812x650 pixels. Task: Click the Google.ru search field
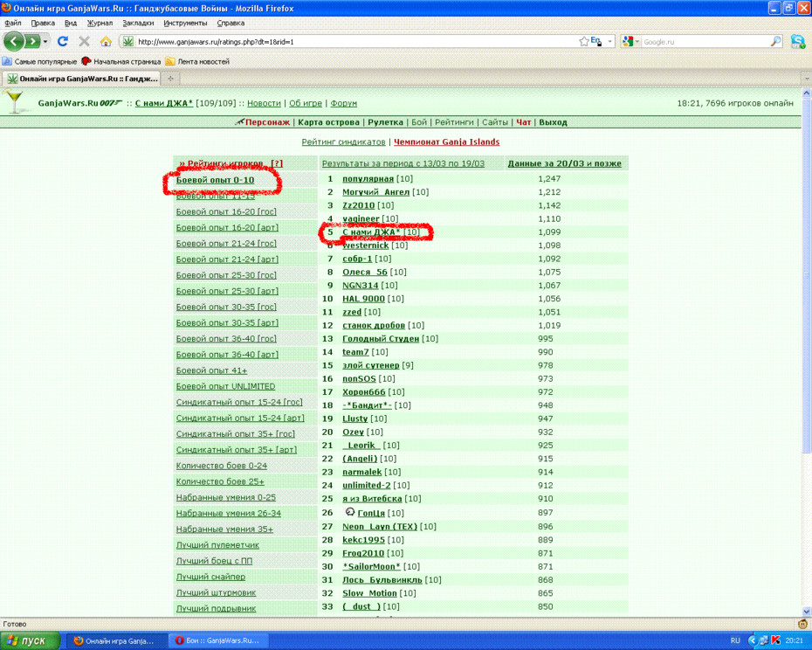(705, 41)
